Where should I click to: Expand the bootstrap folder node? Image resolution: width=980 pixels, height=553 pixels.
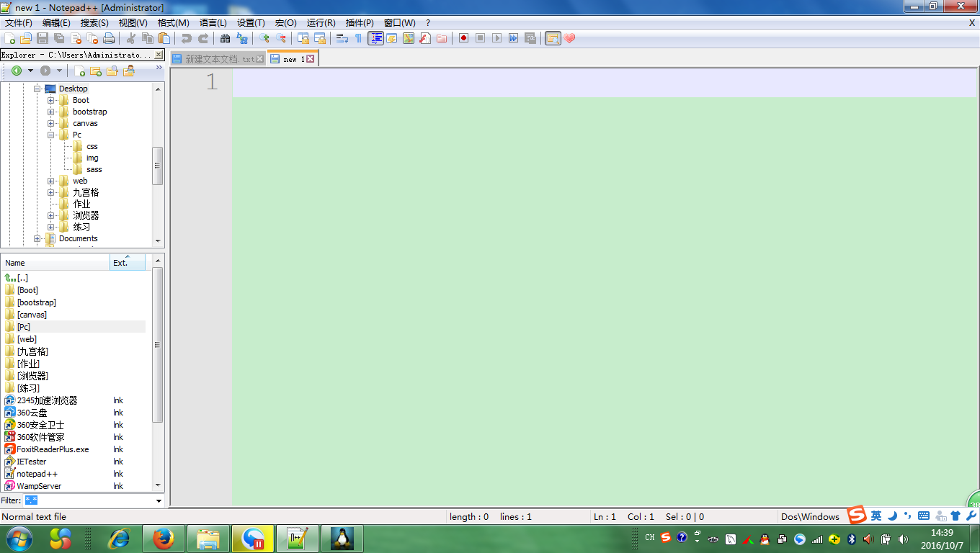51,112
